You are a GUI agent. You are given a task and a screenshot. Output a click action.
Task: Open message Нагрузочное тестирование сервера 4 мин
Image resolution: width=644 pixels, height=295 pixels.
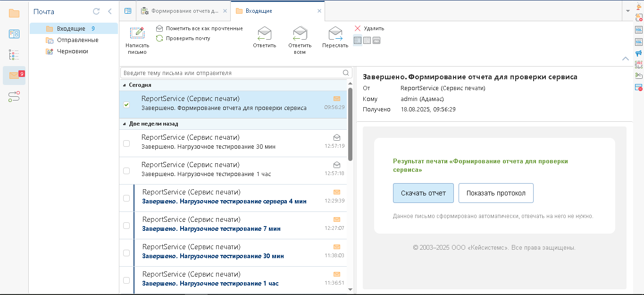tap(234, 198)
